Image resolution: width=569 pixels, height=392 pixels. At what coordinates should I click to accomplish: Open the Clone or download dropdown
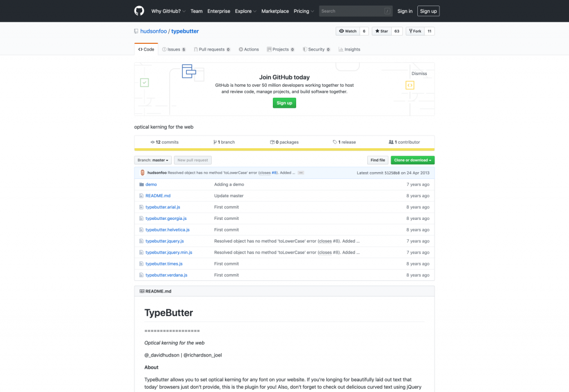coord(413,160)
